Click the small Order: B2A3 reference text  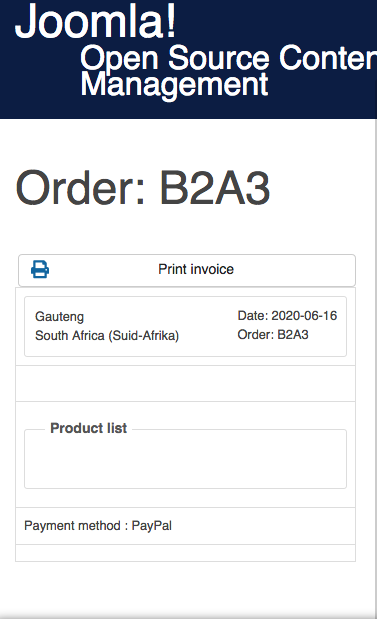click(273, 334)
